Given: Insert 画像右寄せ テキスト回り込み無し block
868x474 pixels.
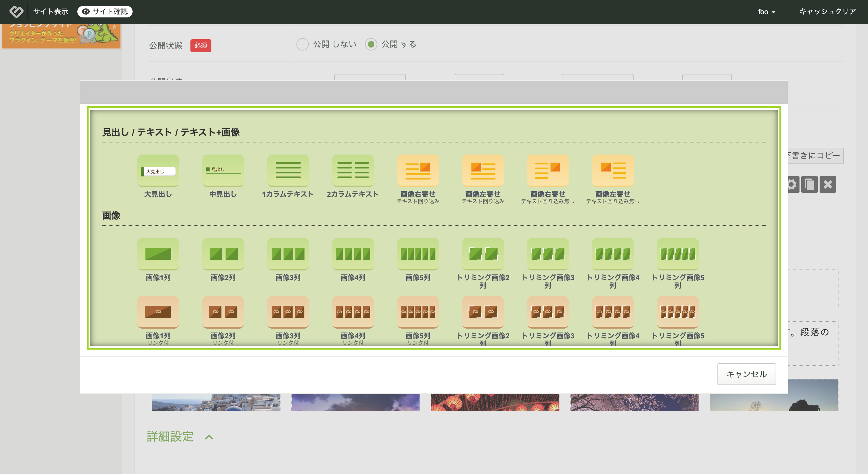Looking at the screenshot, I should (x=548, y=171).
